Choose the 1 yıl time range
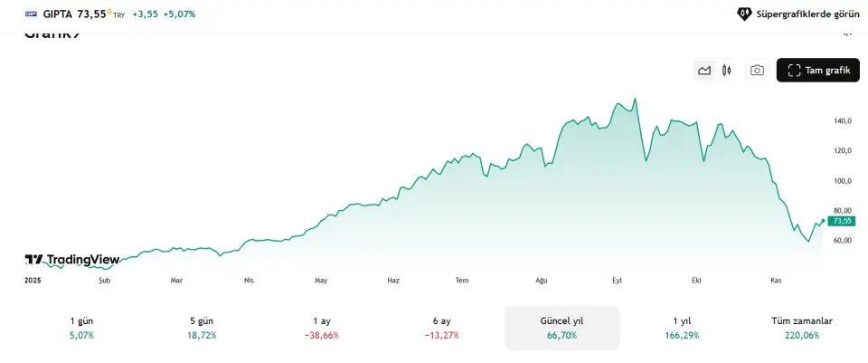The width and height of the screenshot is (868, 363). [683, 328]
